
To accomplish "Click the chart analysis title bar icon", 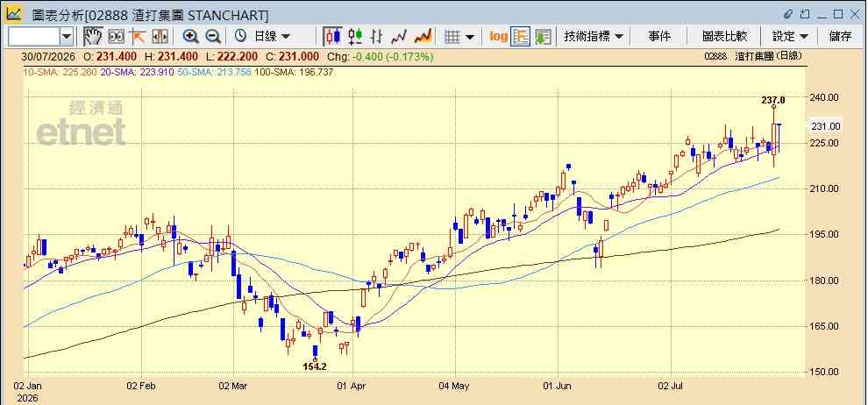I will tap(14, 14).
